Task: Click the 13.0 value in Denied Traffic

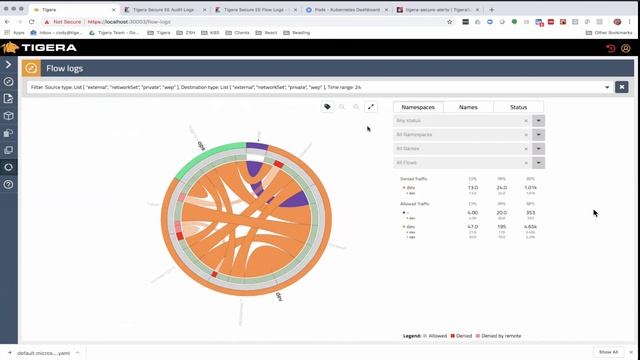Action: pos(473,188)
